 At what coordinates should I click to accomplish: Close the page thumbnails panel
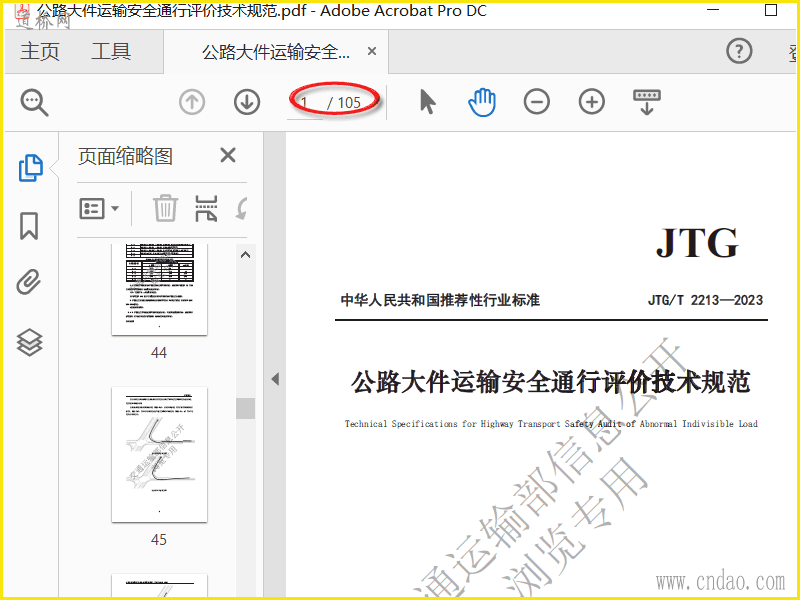tap(228, 155)
